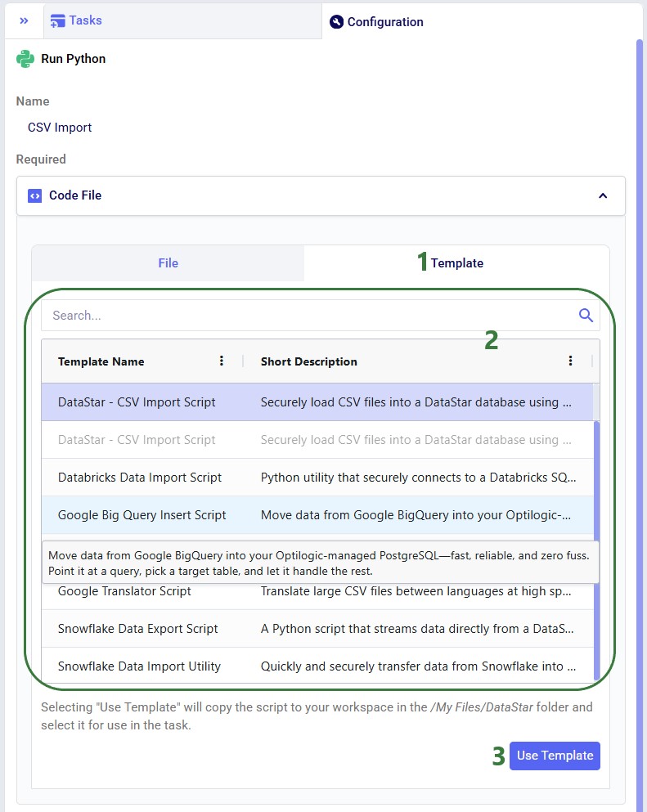Switch to the Tasks tab
This screenshot has width=647, height=812.
tap(182, 20)
